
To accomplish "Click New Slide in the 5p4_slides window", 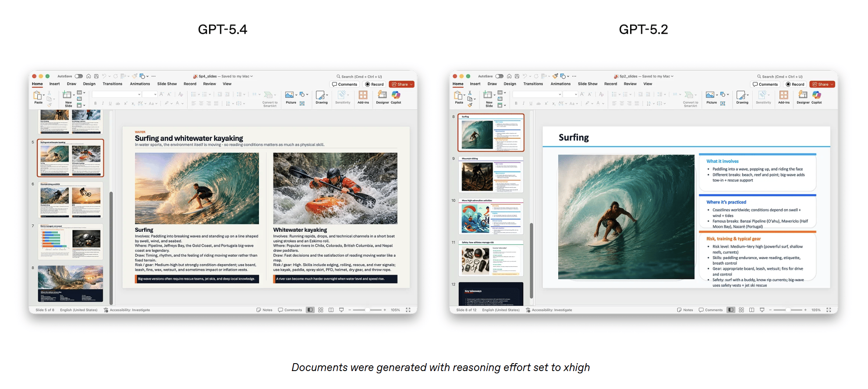I will tap(68, 99).
